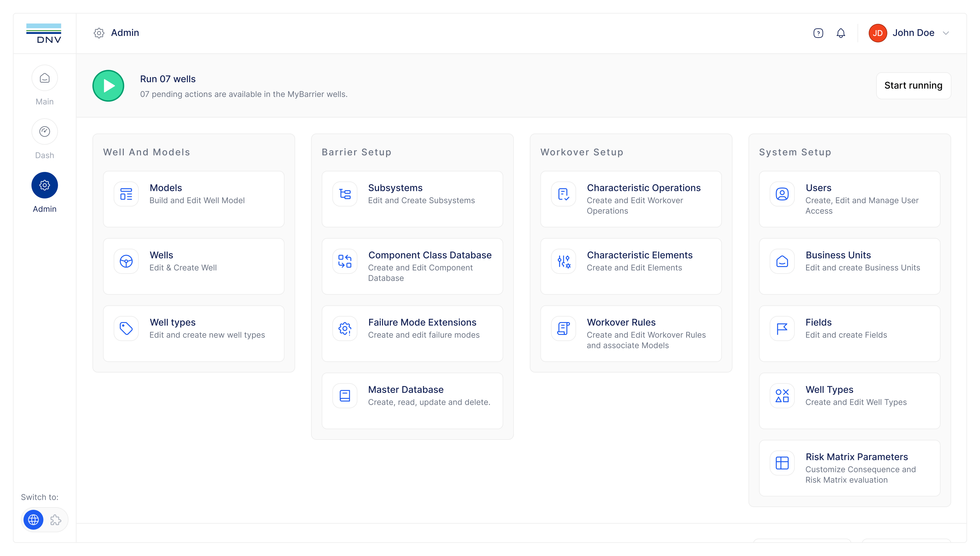Click the Users profile icon
980x556 pixels.
tap(782, 194)
